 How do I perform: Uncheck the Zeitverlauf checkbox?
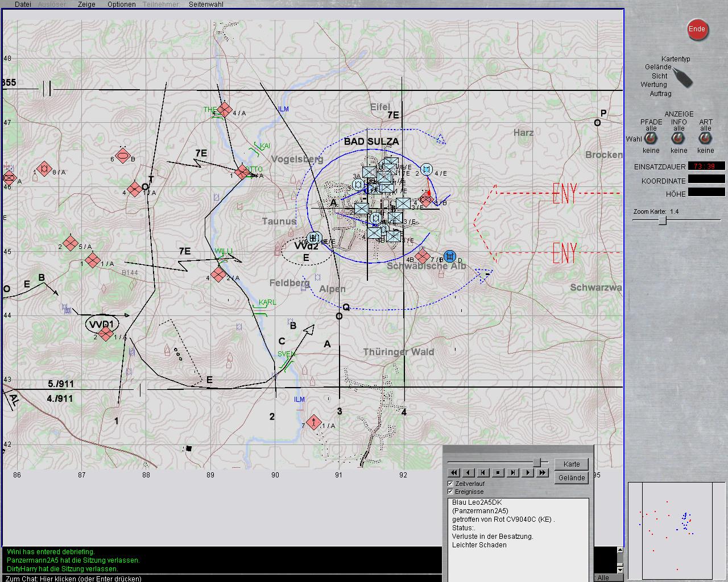point(450,484)
